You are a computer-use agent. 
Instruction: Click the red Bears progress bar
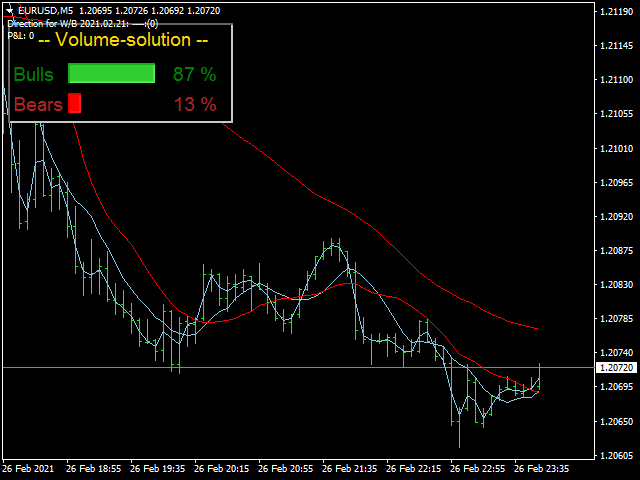point(74,103)
